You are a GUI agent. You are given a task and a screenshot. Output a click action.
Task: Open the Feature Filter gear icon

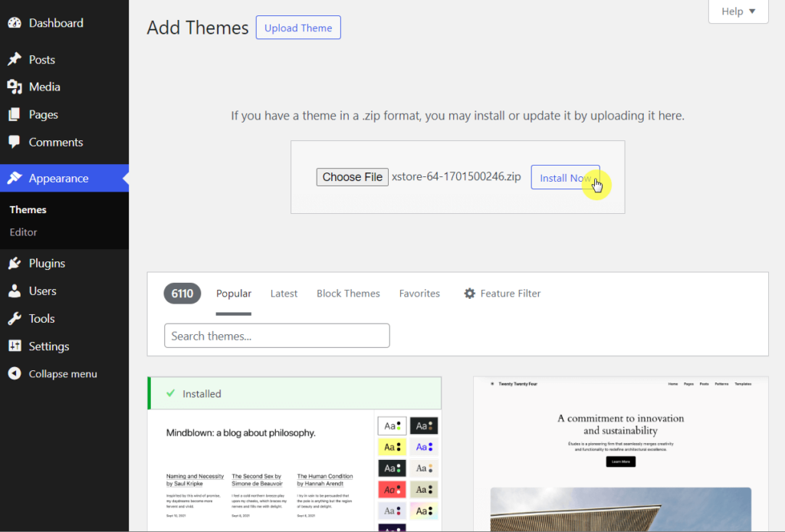[469, 293]
